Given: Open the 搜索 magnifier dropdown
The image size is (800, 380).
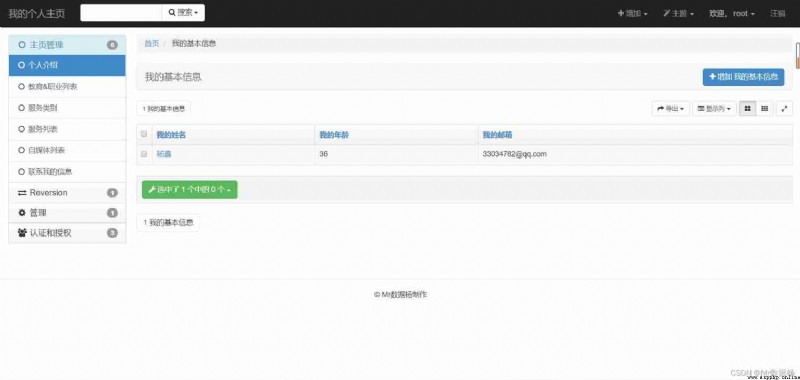Looking at the screenshot, I should pos(183,13).
